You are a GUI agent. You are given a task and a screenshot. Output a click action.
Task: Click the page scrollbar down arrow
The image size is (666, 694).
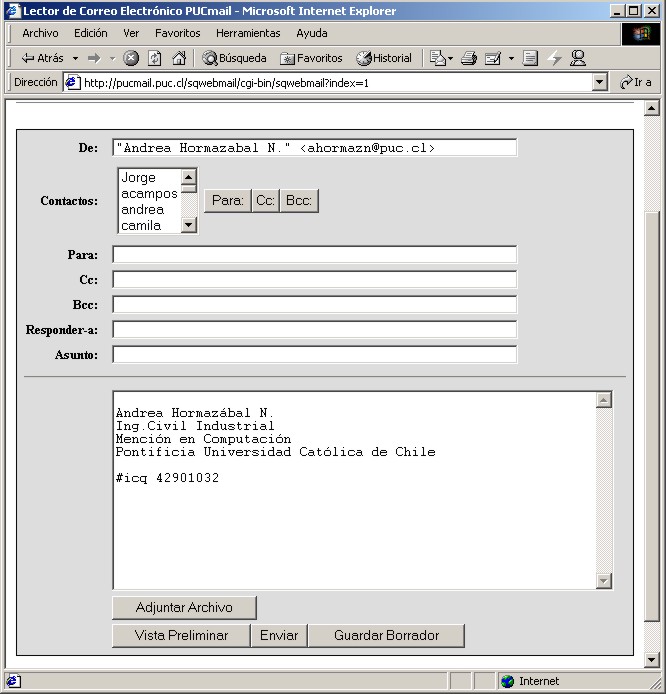point(652,659)
